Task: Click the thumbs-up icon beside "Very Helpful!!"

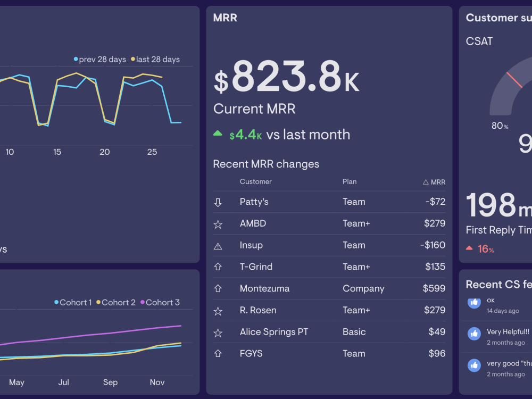Action: (x=474, y=334)
